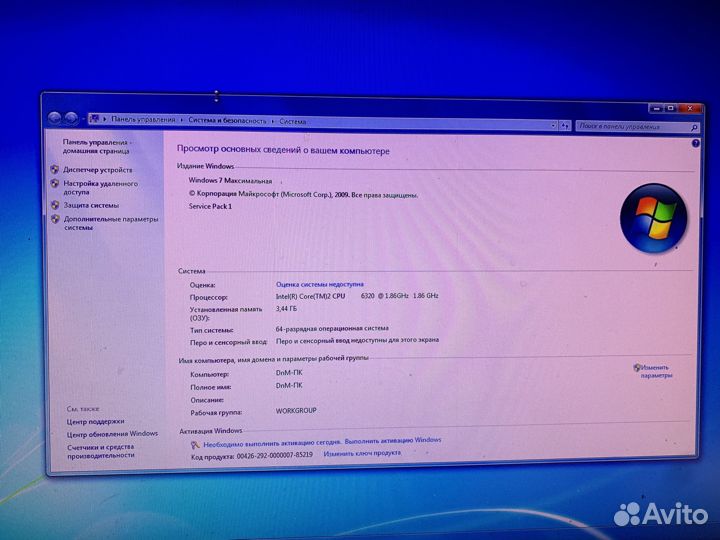Open Центр поддержки link
This screenshot has height=540, width=720.
pyautogui.click(x=96, y=421)
